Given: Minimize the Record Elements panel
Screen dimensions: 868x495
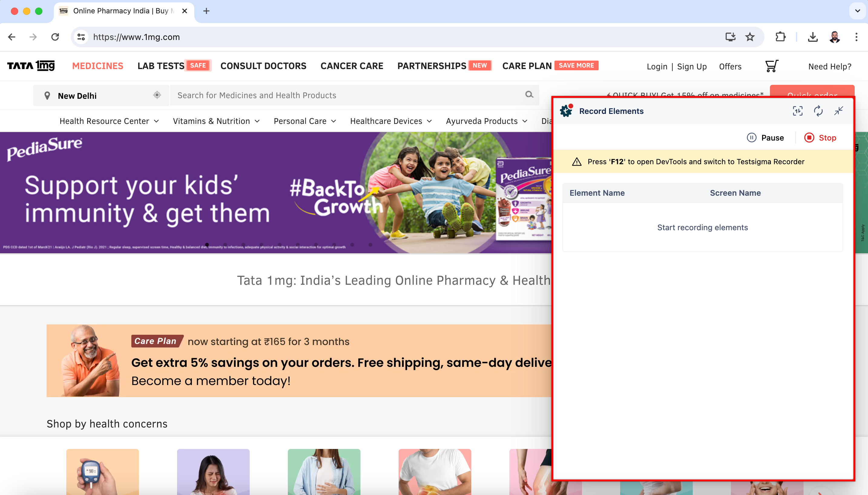Looking at the screenshot, I should click(x=838, y=111).
